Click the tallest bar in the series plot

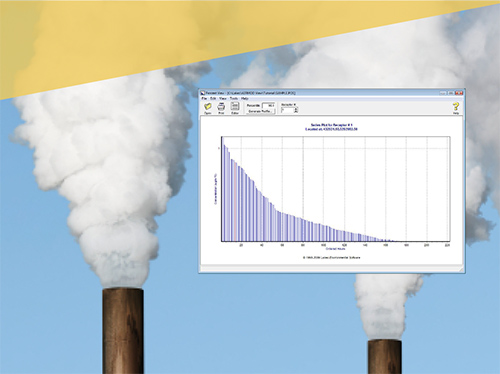(x=223, y=193)
